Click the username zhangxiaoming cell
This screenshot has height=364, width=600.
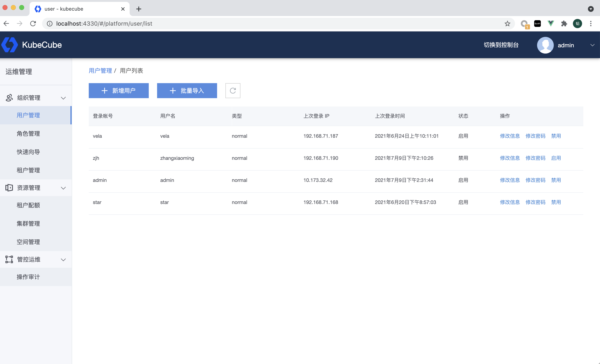177,158
